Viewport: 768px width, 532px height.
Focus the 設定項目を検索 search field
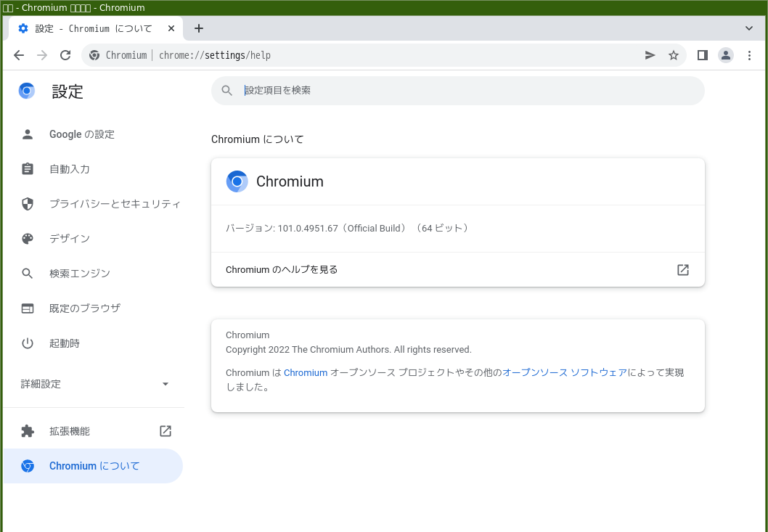[457, 91]
